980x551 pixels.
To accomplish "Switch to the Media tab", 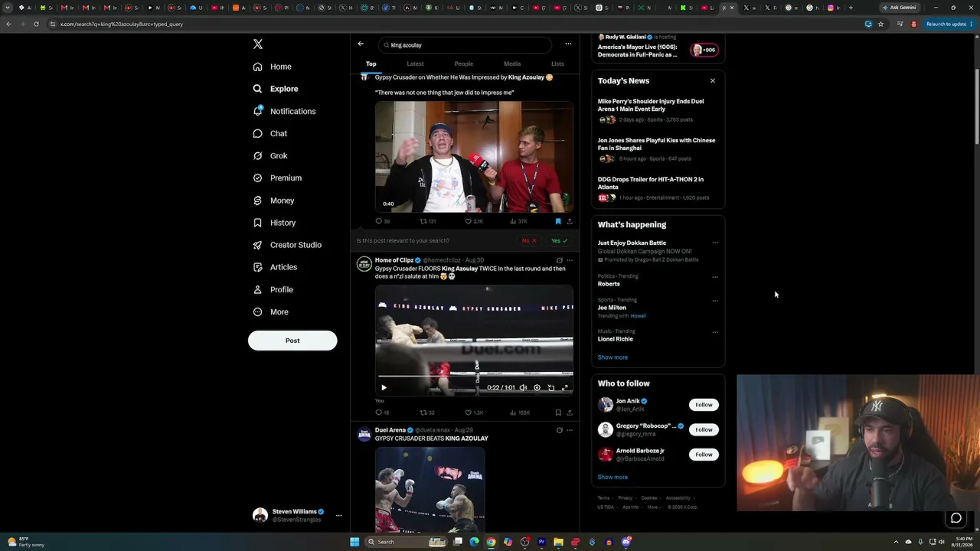I will pos(512,64).
